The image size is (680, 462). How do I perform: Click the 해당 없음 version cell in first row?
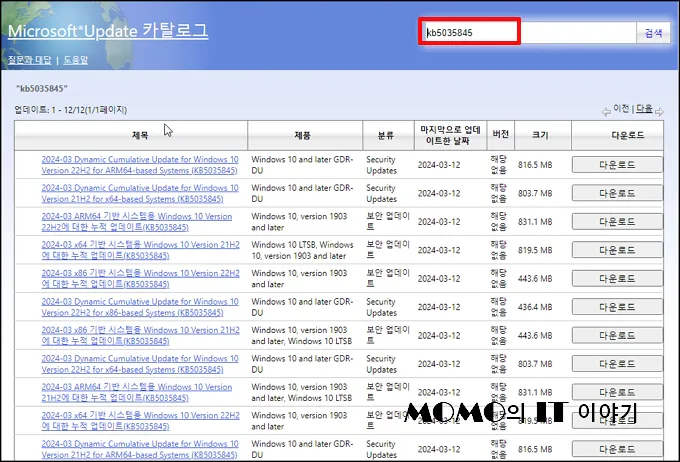pyautogui.click(x=499, y=164)
